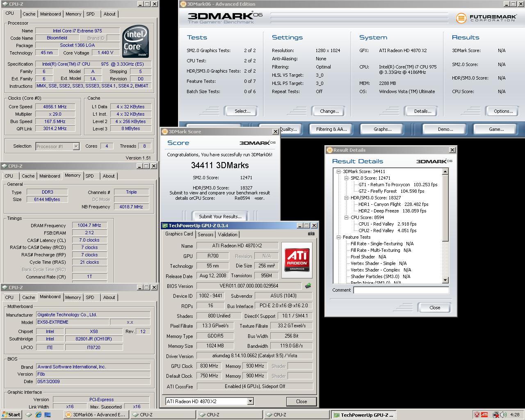The height and width of the screenshot is (420, 525).
Task: Click the ATI Radeon logo in GPU-Z
Action: click(297, 260)
